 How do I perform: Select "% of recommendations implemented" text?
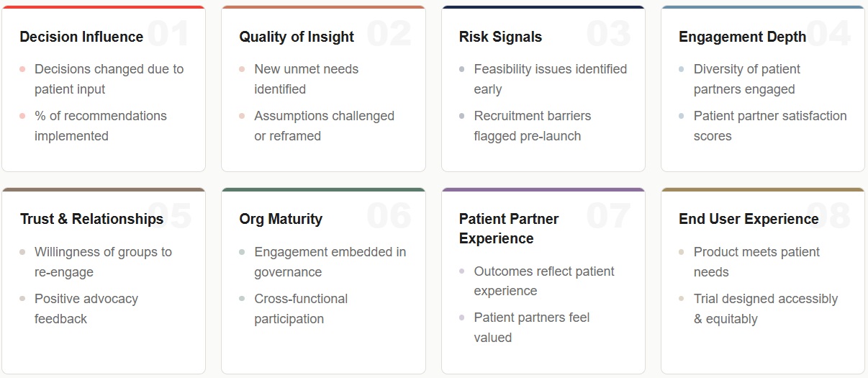(x=100, y=126)
